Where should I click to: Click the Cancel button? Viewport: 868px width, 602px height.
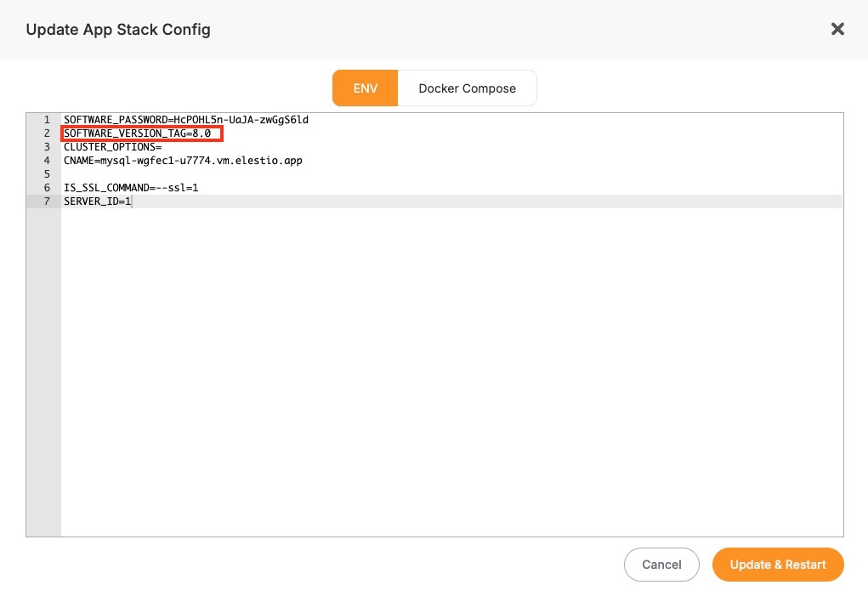pyautogui.click(x=661, y=565)
